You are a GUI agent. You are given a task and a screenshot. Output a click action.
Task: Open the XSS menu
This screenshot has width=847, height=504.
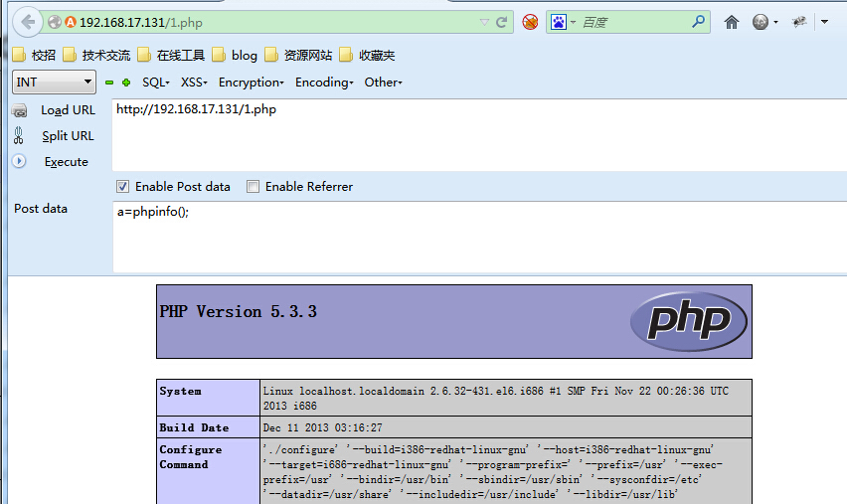(x=194, y=83)
